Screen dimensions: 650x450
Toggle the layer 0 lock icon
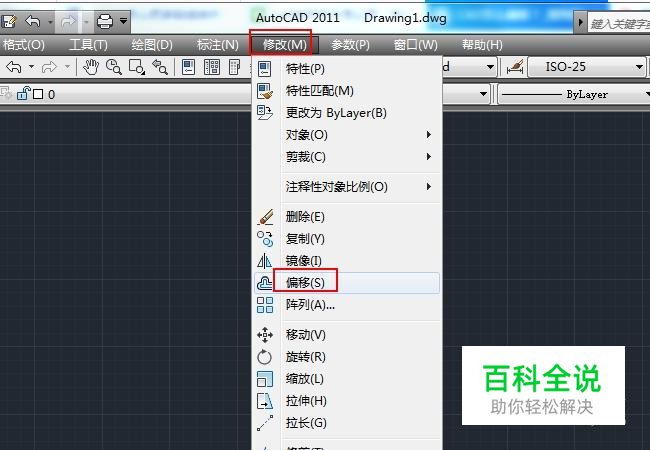(24, 94)
